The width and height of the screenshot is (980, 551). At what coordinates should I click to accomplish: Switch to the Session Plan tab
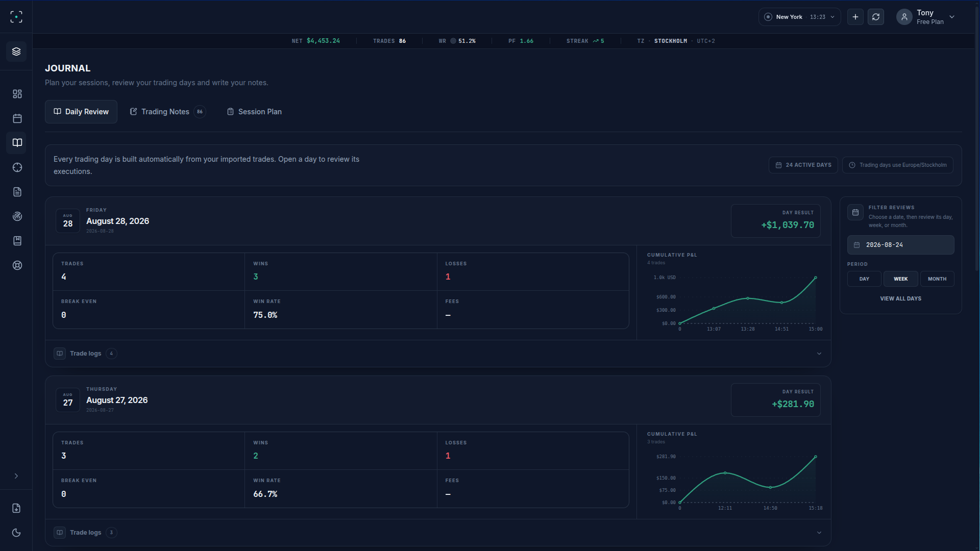click(254, 112)
